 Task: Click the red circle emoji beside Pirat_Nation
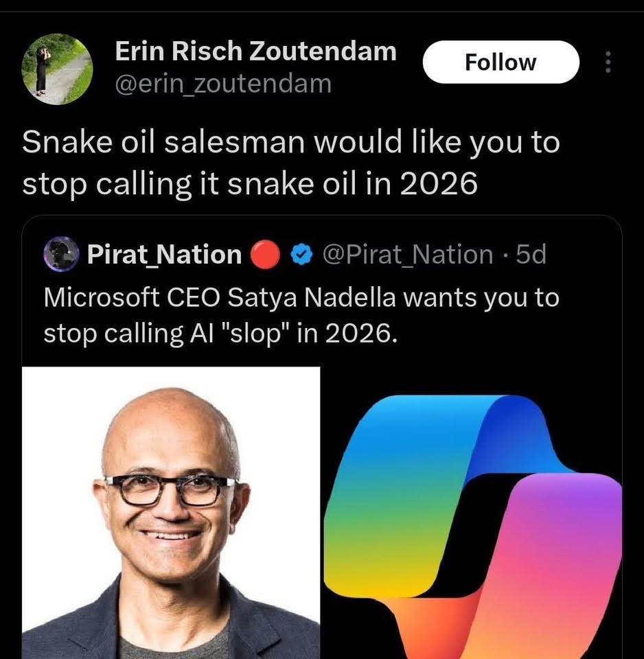tap(264, 255)
